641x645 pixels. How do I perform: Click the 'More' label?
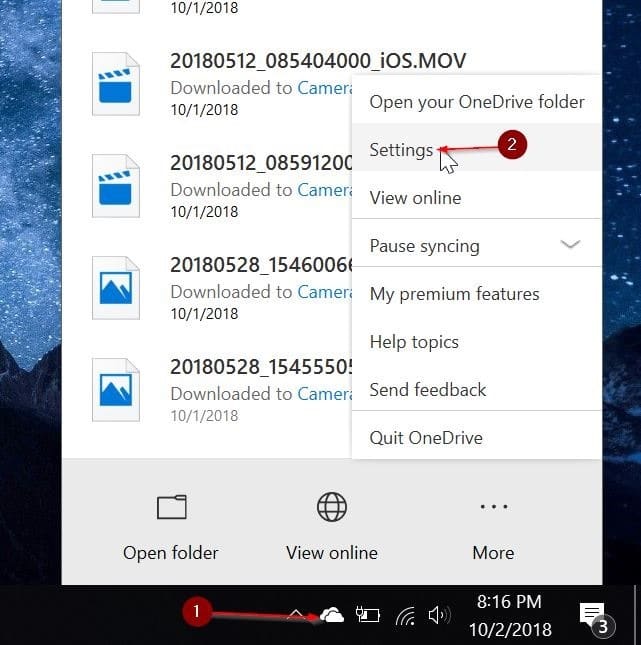click(x=493, y=553)
